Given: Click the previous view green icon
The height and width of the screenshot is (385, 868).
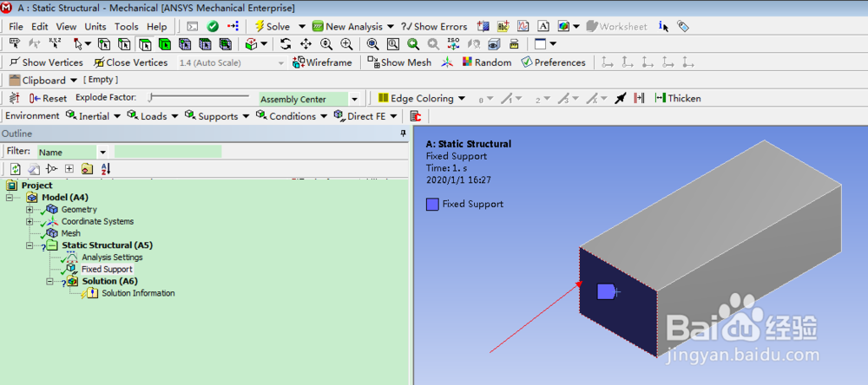Looking at the screenshot, I should (413, 43).
